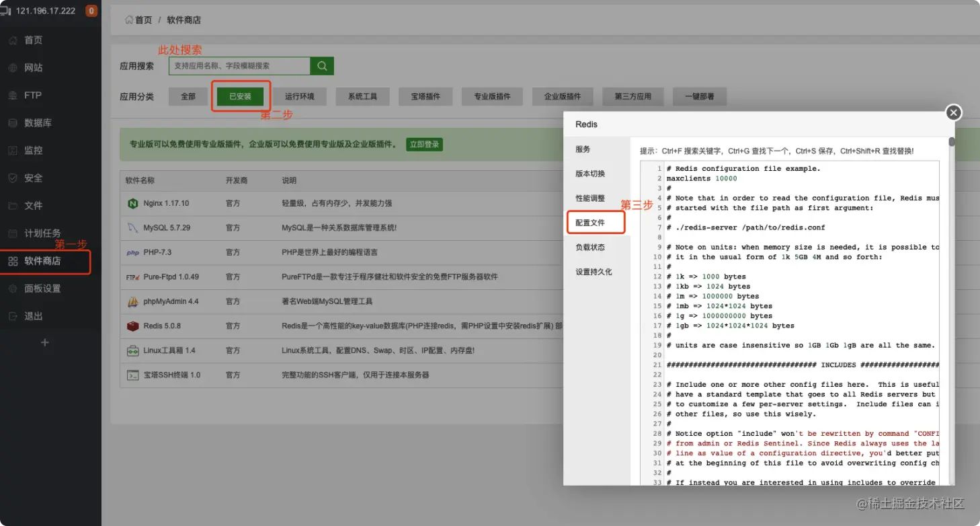The image size is (980, 526).
Task: Open the 性能调整 tab in Redis dialog
Action: [x=597, y=198]
